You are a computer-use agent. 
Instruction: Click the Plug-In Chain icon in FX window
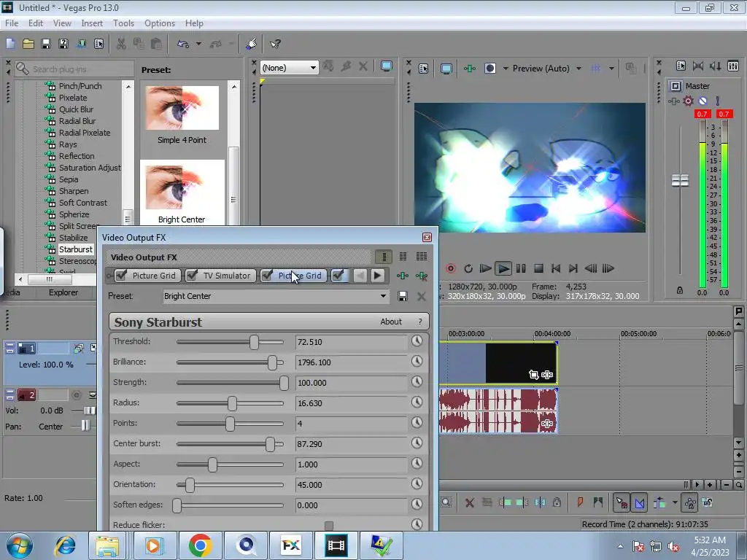403,276
